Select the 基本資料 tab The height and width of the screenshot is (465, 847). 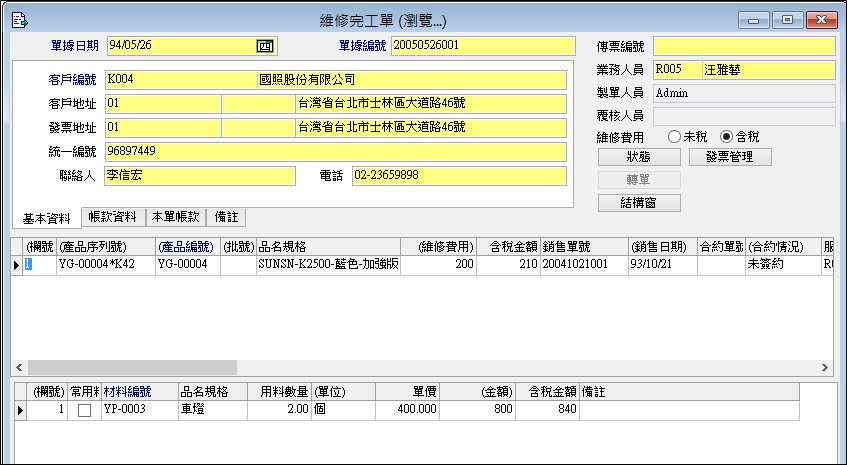[x=46, y=218]
